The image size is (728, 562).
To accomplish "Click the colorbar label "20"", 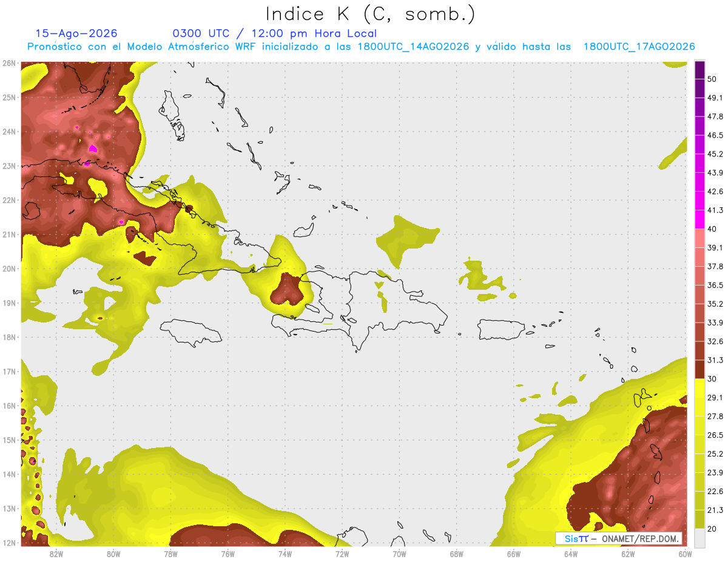I will pos(712,529).
